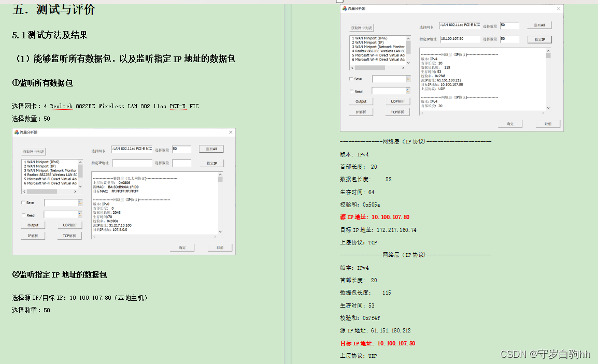Click the 指定IP button

(540, 39)
